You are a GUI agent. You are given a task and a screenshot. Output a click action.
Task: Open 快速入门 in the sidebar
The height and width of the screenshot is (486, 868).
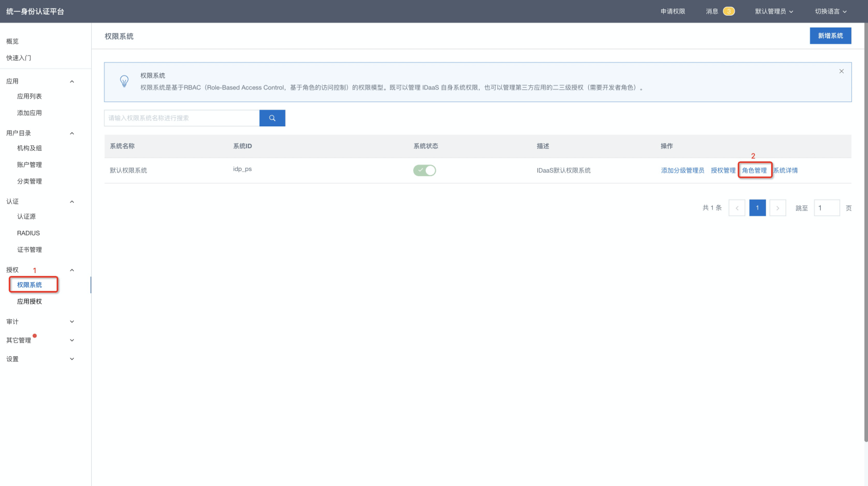coord(18,58)
